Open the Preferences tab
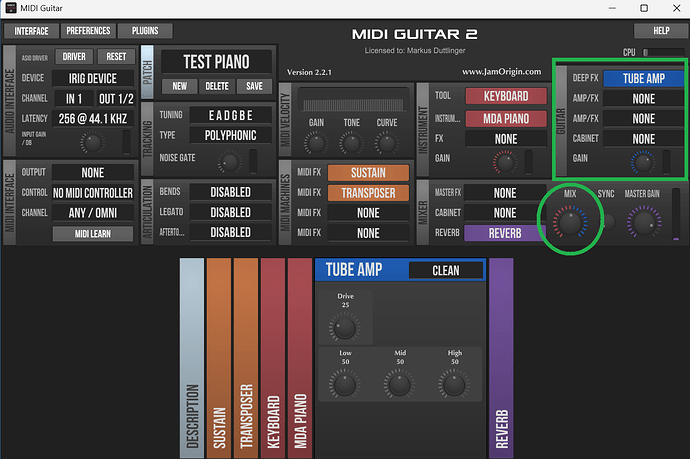The height and width of the screenshot is (459, 690). coord(89,31)
